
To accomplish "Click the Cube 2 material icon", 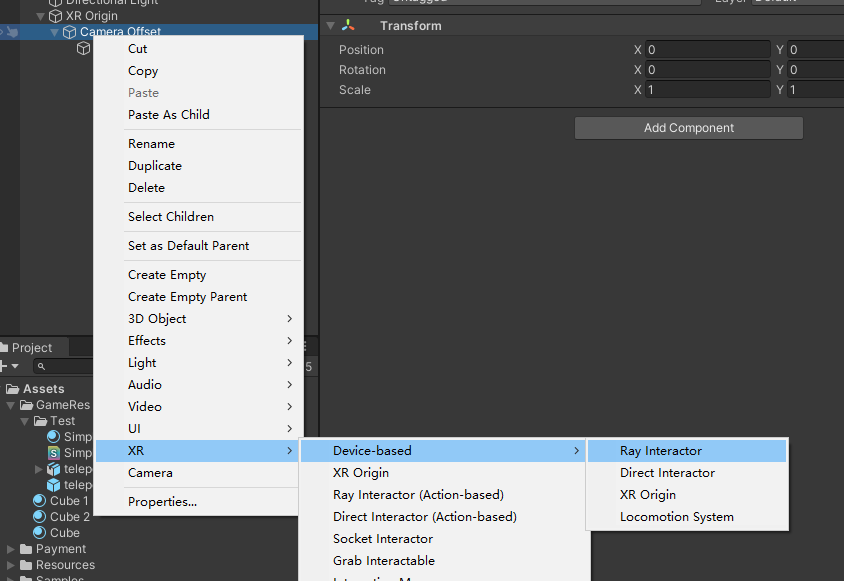I will click(39, 517).
